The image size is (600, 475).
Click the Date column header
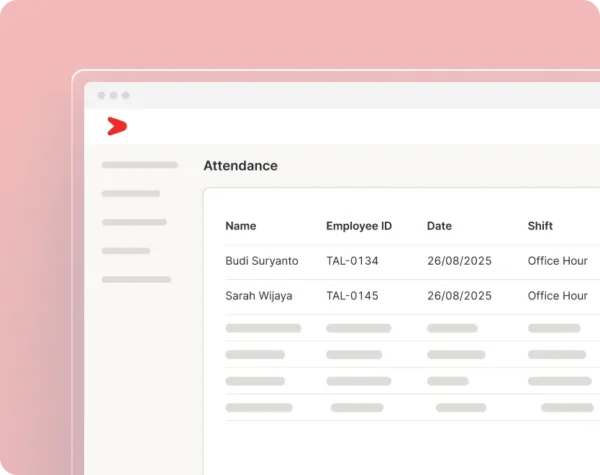439,226
